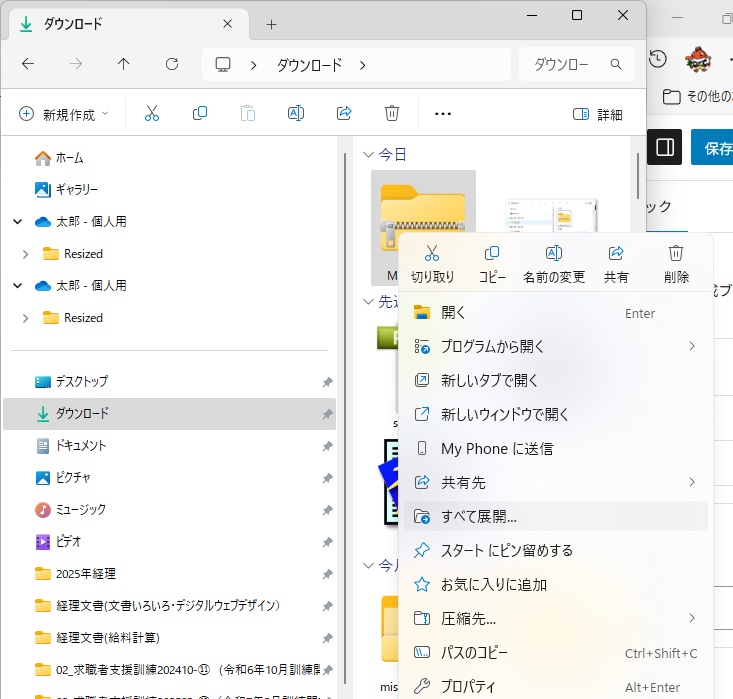
Task: Select プロパティ in the context menu
Action: [x=555, y=686]
